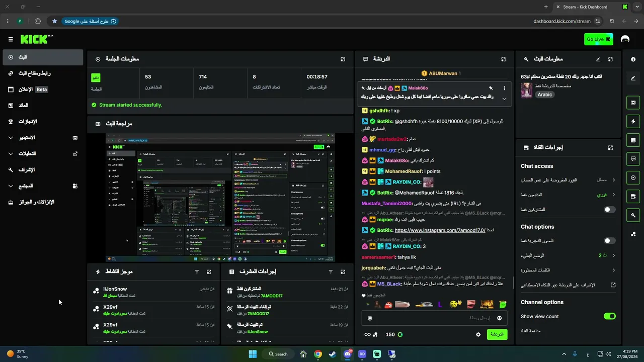Expand the channel actions panel (إجراءات القناة) to fullscreen

click(x=610, y=148)
